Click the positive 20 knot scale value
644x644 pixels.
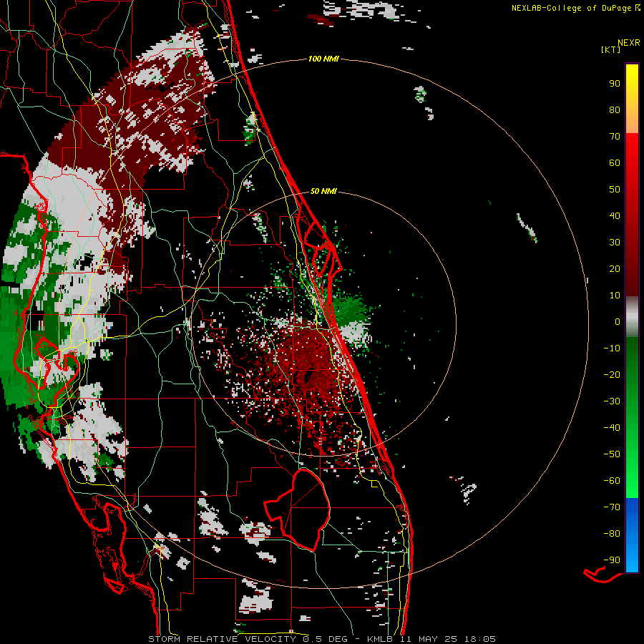[615, 268]
